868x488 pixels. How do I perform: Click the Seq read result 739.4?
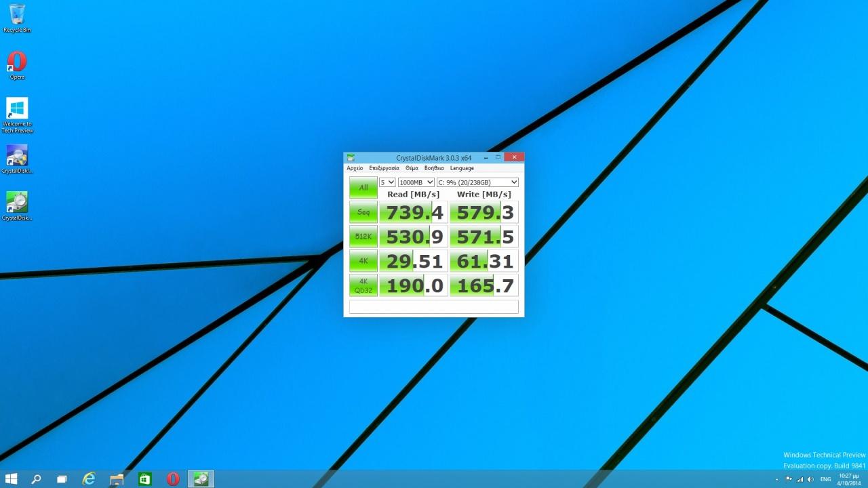pos(414,212)
